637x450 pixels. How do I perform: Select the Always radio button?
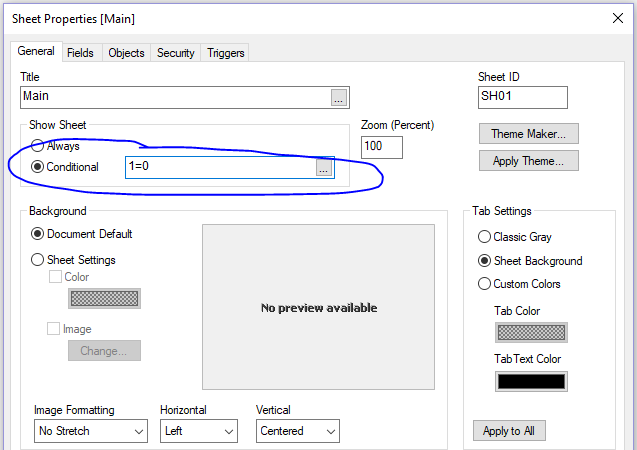(38, 146)
